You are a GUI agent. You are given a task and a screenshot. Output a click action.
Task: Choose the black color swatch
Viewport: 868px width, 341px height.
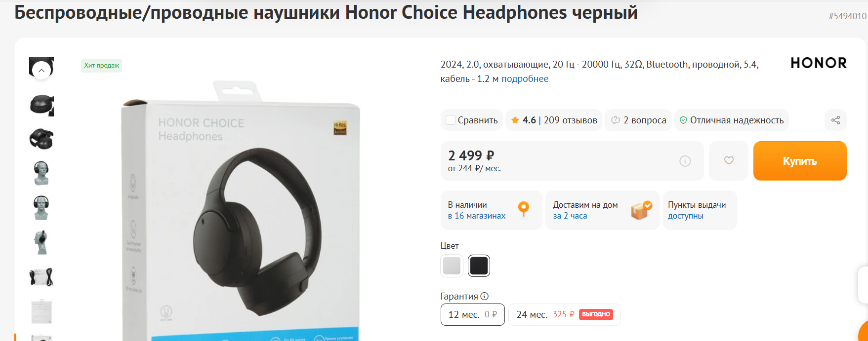(479, 266)
